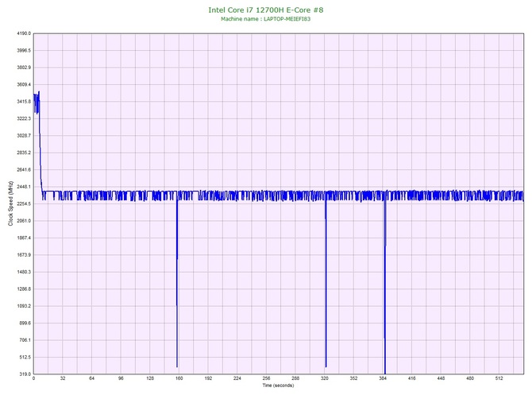Image resolution: width=532 pixels, height=399 pixels.
Task: Click the y-axis value 2641.6
Action: click(x=24, y=170)
